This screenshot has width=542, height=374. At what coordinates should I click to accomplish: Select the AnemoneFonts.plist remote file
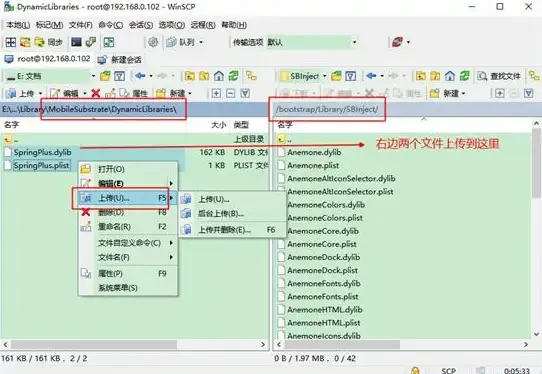coord(323,297)
